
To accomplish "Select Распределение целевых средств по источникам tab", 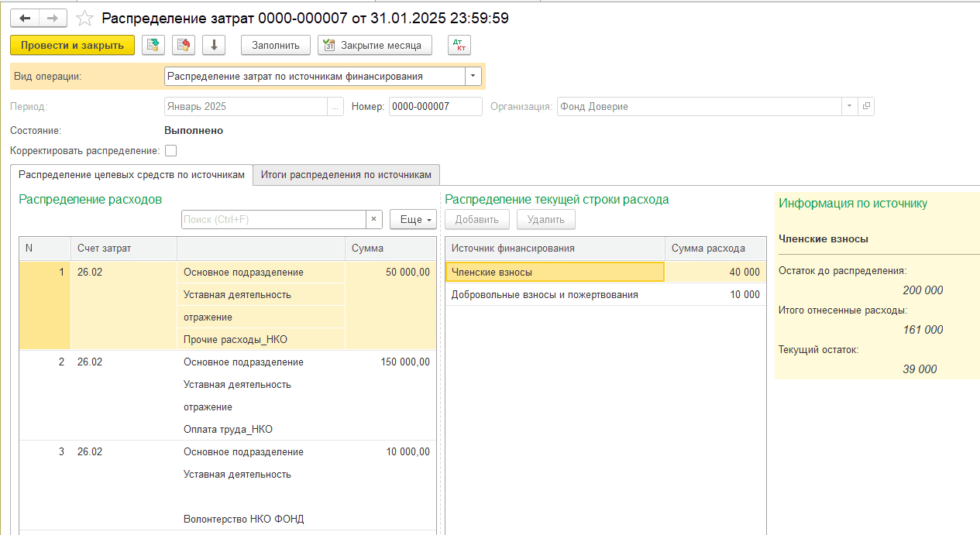I will coord(132,175).
